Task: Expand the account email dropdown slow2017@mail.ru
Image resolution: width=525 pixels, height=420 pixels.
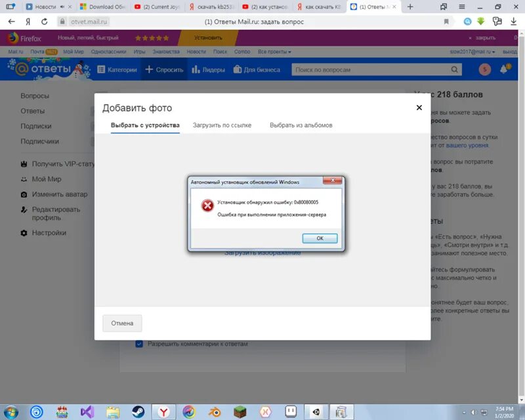Action: point(472,52)
